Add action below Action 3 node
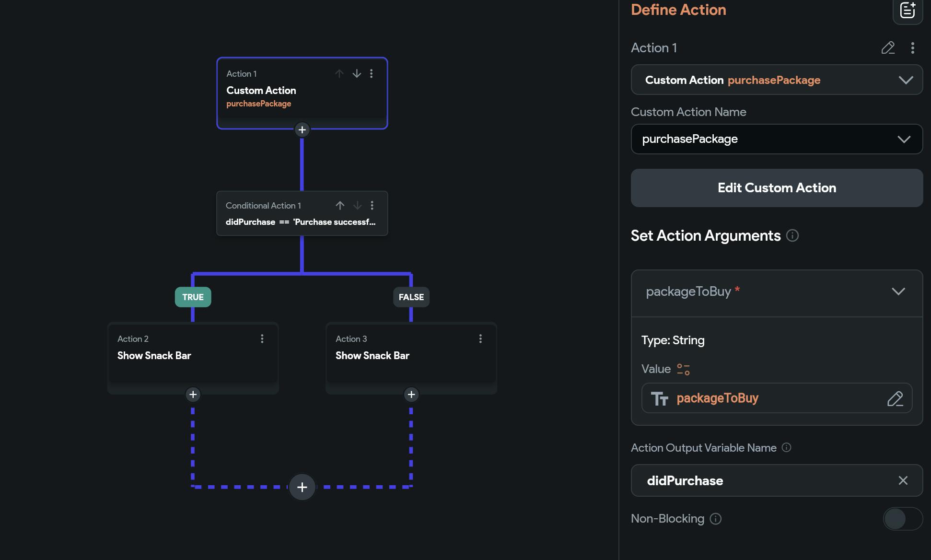The image size is (931, 560). click(x=411, y=395)
